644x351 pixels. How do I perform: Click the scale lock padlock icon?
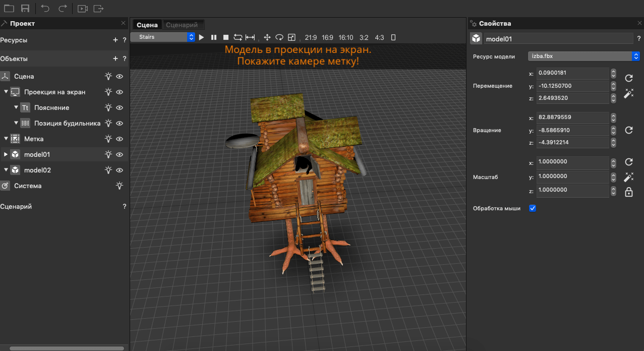pos(628,192)
